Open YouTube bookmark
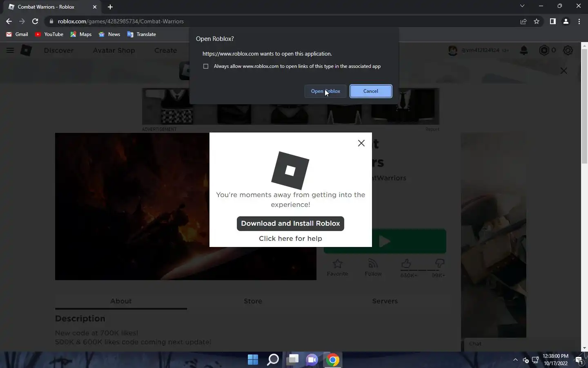 click(x=49, y=34)
